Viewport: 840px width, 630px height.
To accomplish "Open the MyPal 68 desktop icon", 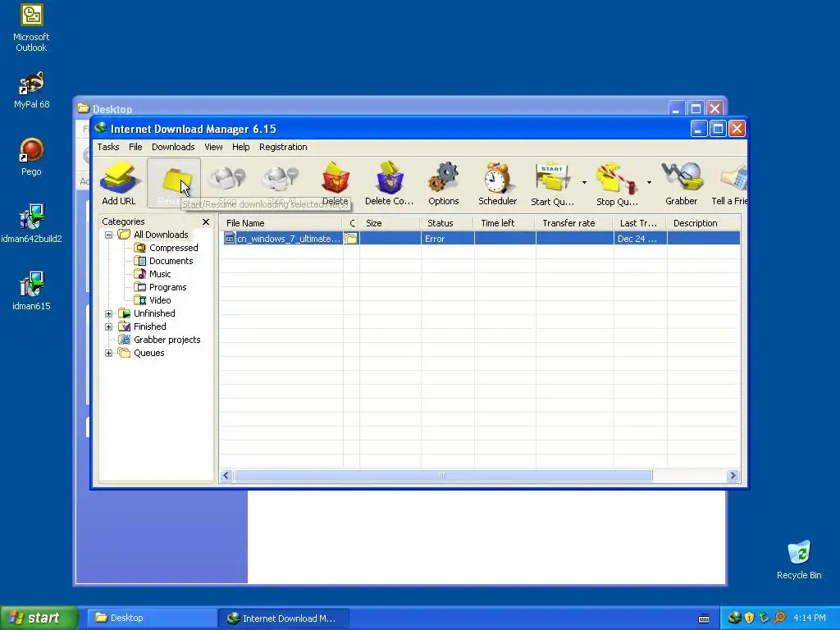I will click(31, 90).
